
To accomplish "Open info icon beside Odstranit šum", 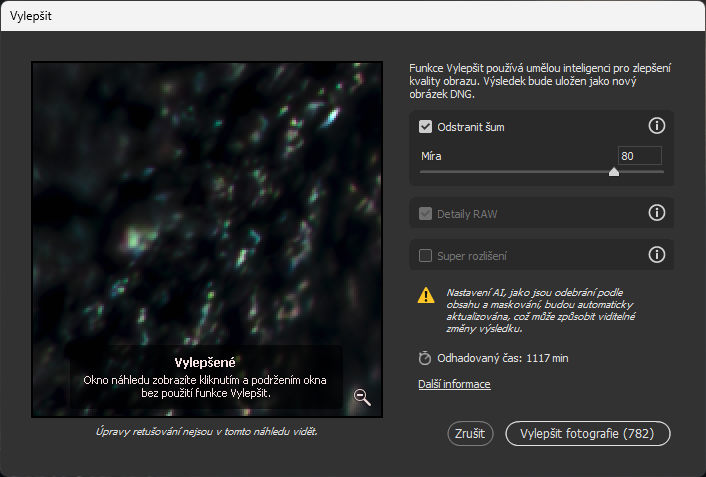I will [657, 126].
